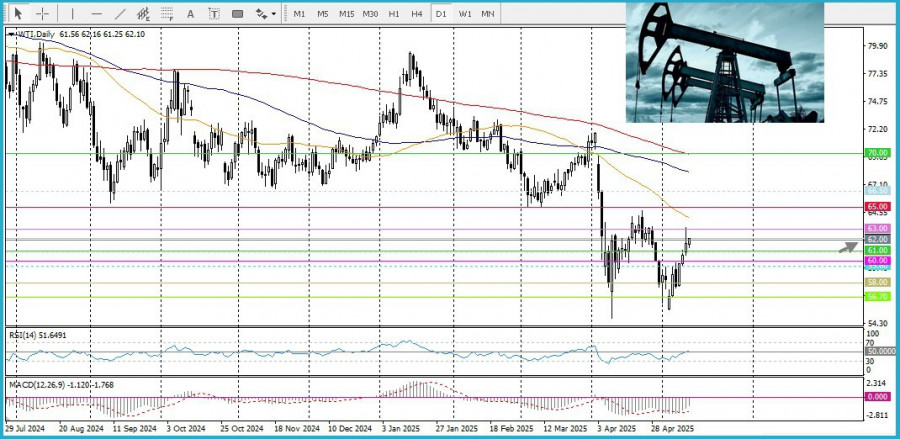Click the '28 Apr 2025' date on time axis
Image resolution: width=900 pixels, height=439 pixels.
[674, 429]
